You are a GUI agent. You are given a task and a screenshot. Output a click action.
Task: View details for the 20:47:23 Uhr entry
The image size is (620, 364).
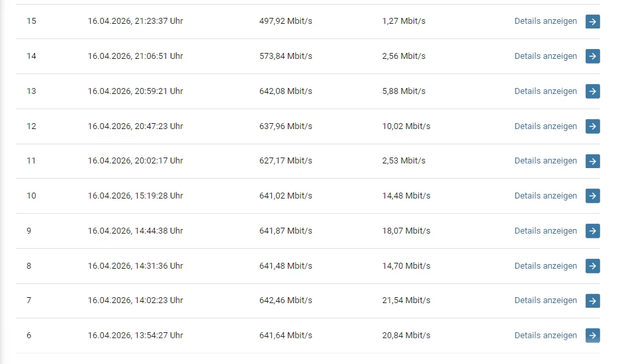(545, 126)
